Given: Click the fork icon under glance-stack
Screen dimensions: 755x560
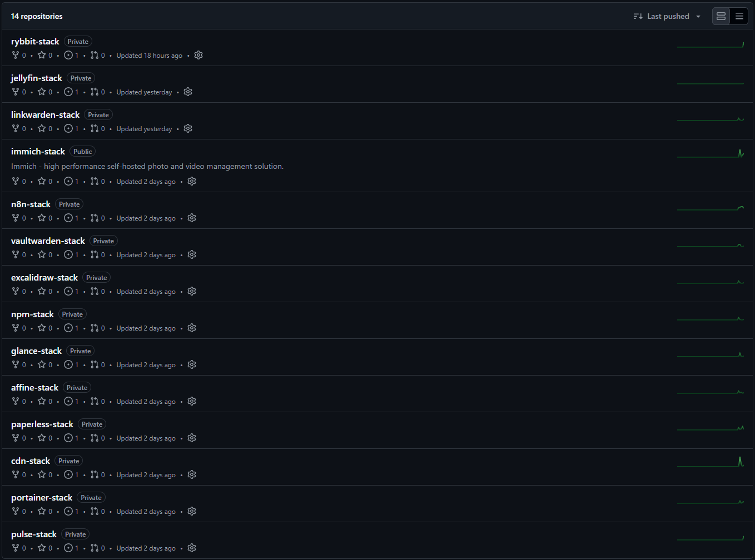Looking at the screenshot, I should click(x=16, y=365).
